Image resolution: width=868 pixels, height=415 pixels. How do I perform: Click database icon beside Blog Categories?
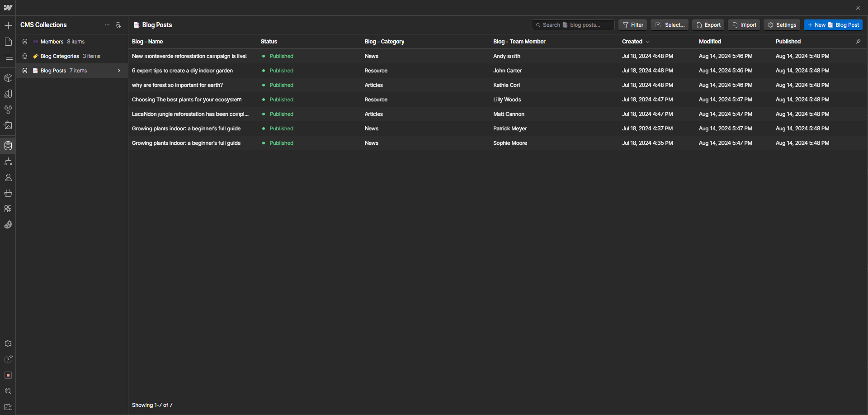click(x=25, y=56)
